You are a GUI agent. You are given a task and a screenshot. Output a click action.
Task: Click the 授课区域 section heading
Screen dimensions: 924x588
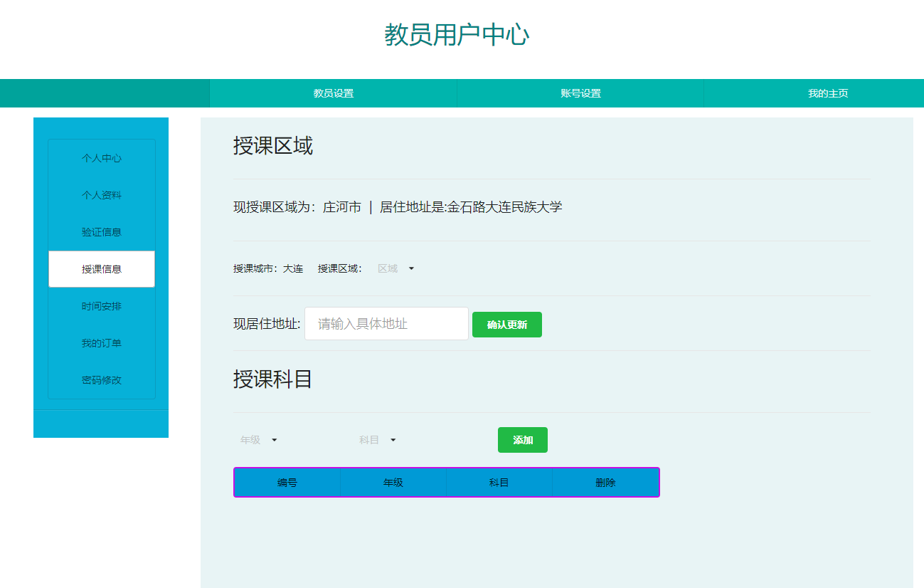(x=273, y=147)
